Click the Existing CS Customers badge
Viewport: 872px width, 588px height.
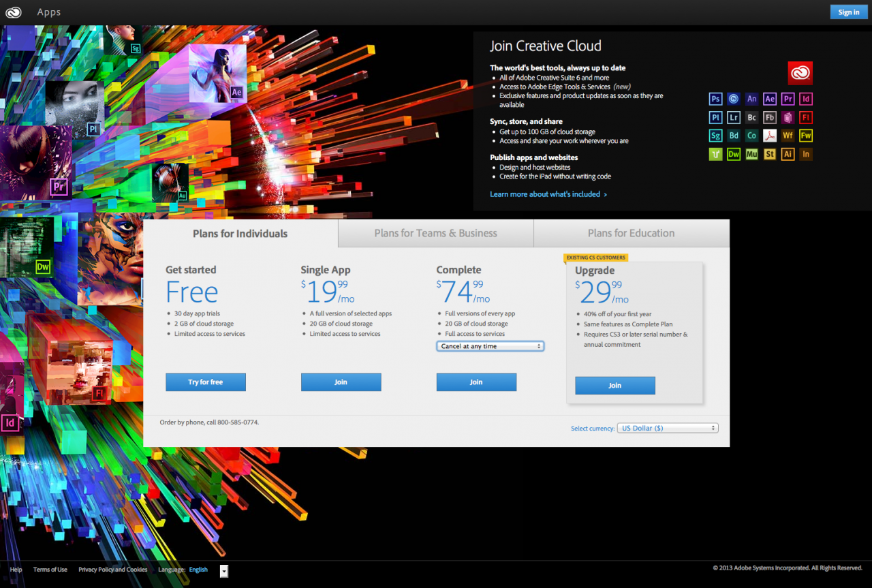(x=596, y=258)
